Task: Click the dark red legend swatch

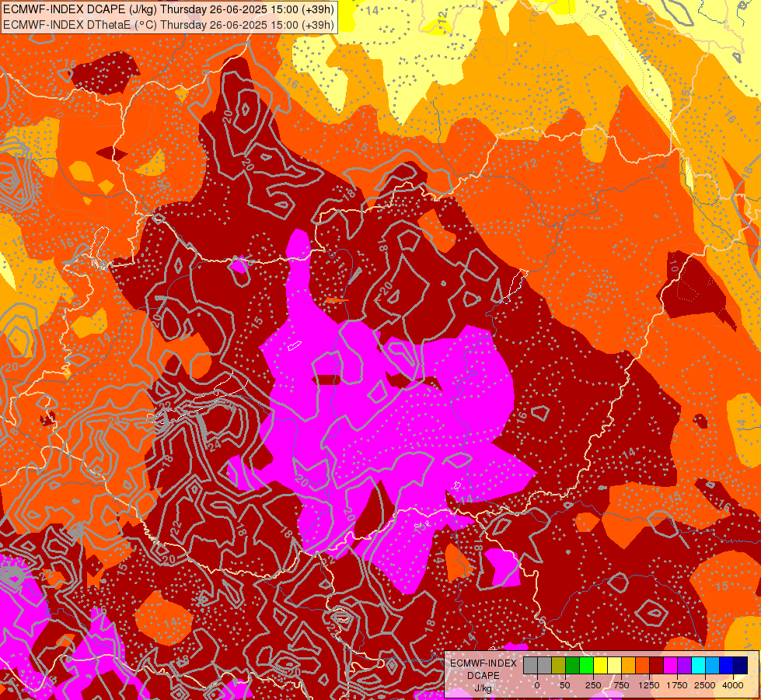Action: point(656,665)
